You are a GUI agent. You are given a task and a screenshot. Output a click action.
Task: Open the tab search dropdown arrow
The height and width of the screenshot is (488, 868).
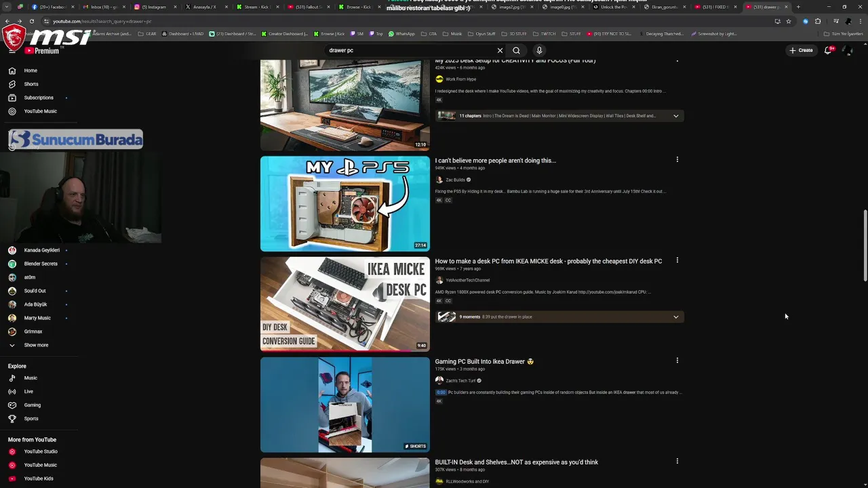(5, 7)
